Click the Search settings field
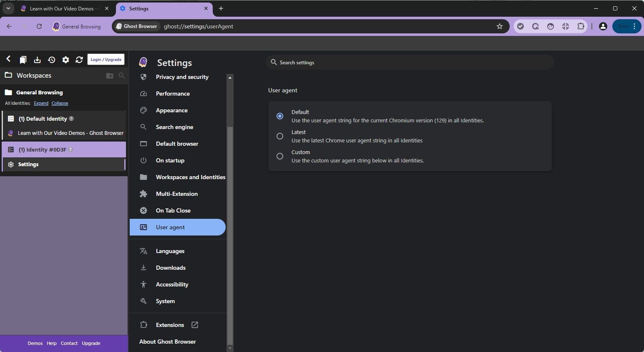Image resolution: width=644 pixels, height=352 pixels. 410,63
